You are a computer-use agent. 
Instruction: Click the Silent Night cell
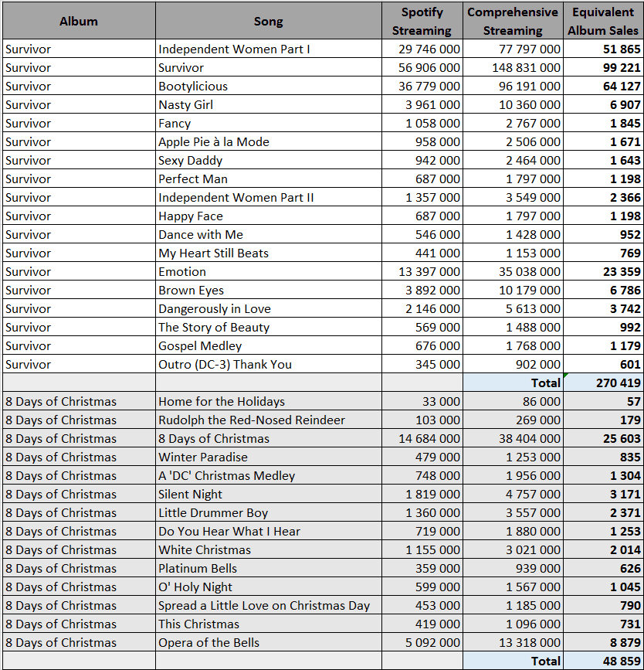click(269, 494)
